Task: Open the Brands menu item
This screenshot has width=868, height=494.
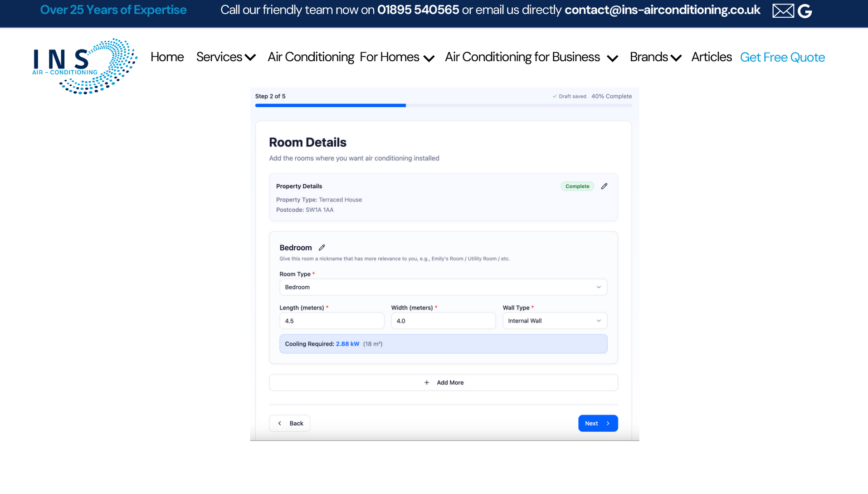Action: click(649, 57)
